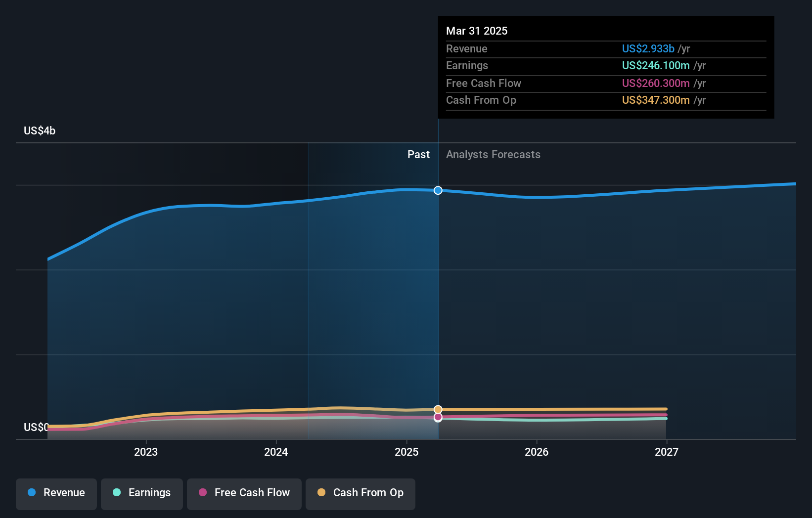Click the 'Earnings' row label in tooltip
This screenshot has width=812, height=518.
click(x=467, y=65)
